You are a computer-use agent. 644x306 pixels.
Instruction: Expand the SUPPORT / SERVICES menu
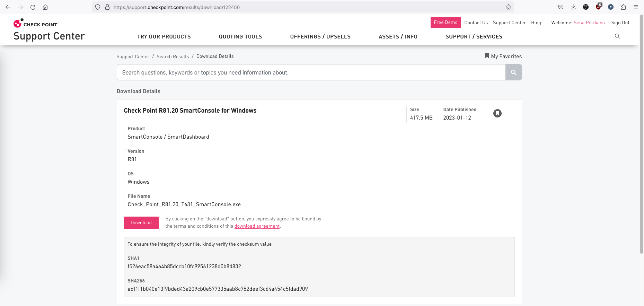click(x=474, y=37)
